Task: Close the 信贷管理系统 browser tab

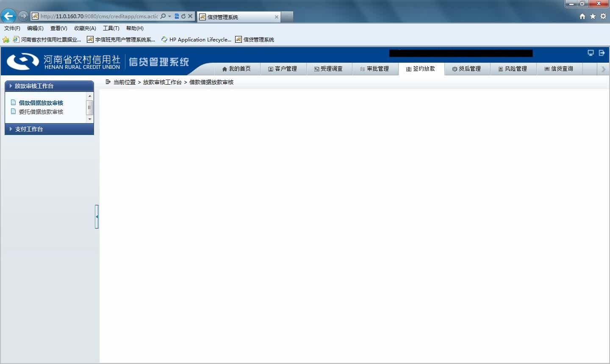Action: (277, 17)
